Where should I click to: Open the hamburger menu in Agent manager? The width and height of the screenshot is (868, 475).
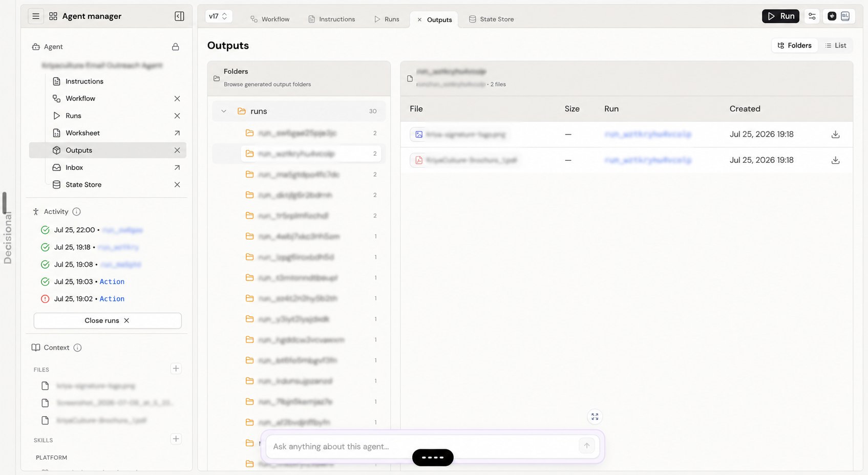36,16
